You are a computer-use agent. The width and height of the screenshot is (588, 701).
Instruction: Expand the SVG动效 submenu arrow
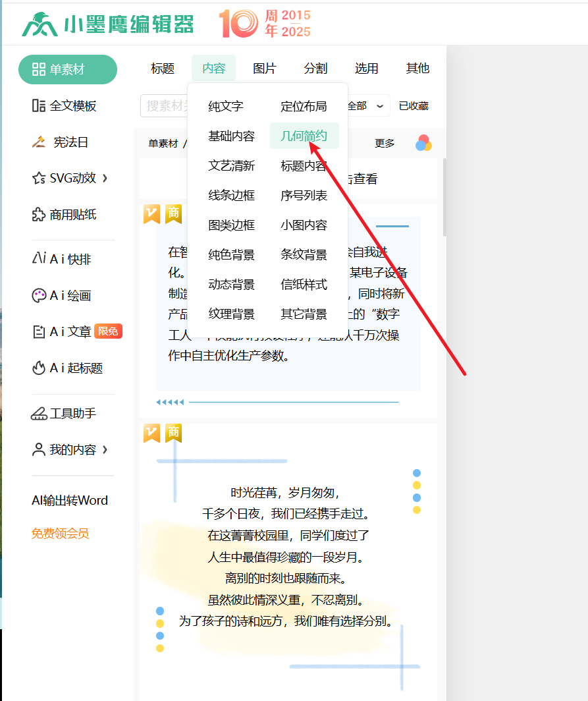click(x=105, y=178)
